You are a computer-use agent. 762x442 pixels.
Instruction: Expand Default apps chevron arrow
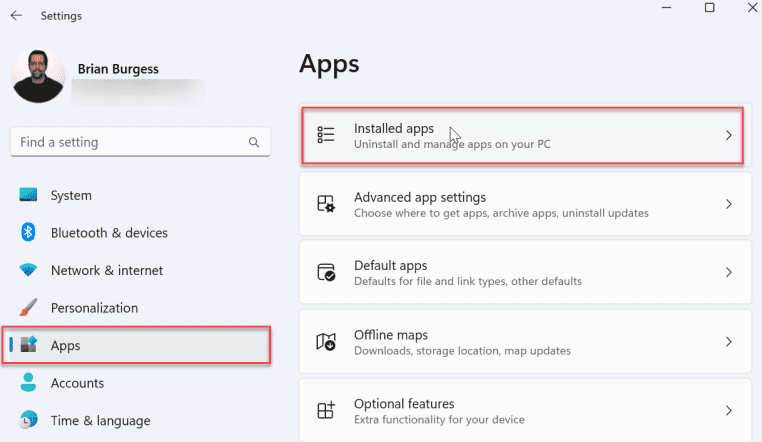point(729,272)
